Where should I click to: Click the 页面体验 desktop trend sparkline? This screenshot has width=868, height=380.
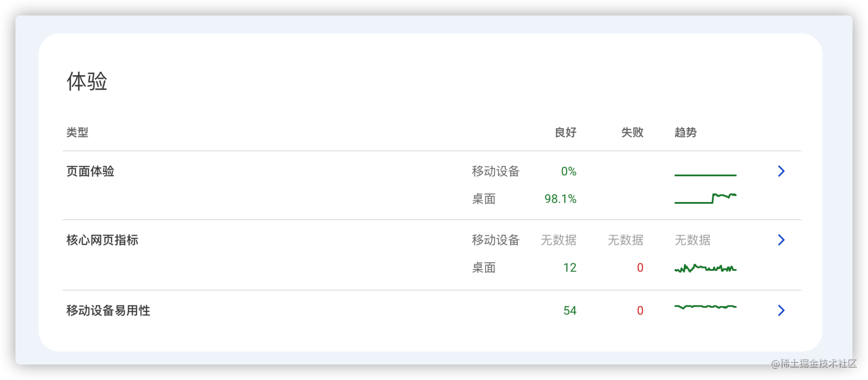(705, 198)
